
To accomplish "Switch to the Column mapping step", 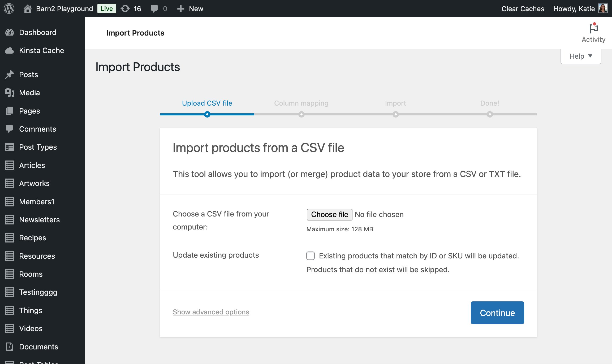I will pyautogui.click(x=301, y=103).
